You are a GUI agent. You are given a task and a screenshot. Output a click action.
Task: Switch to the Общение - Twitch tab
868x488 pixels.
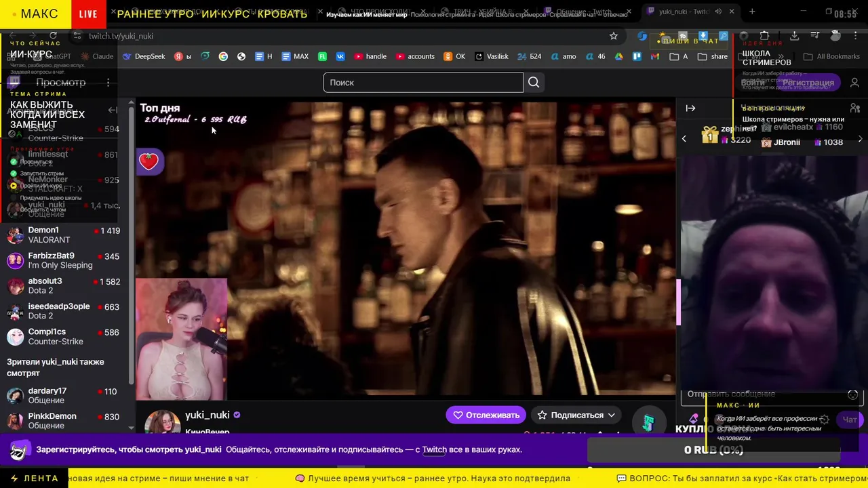[x=589, y=12]
